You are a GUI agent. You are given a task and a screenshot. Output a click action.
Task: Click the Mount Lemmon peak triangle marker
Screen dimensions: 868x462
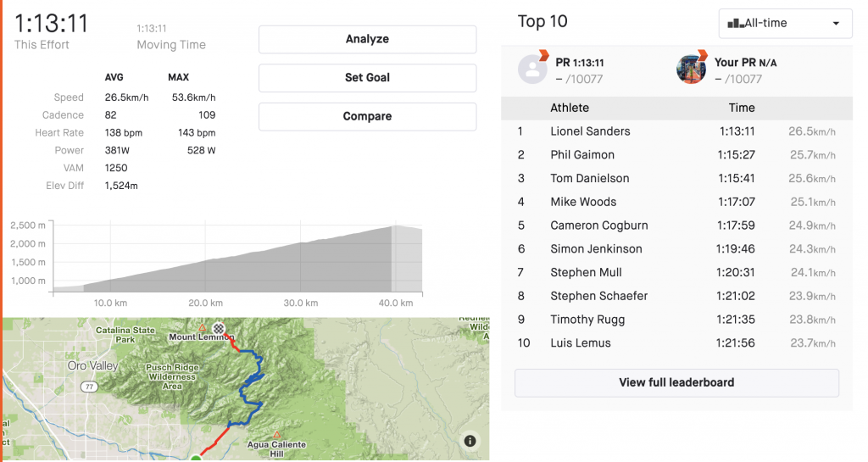pos(202,327)
